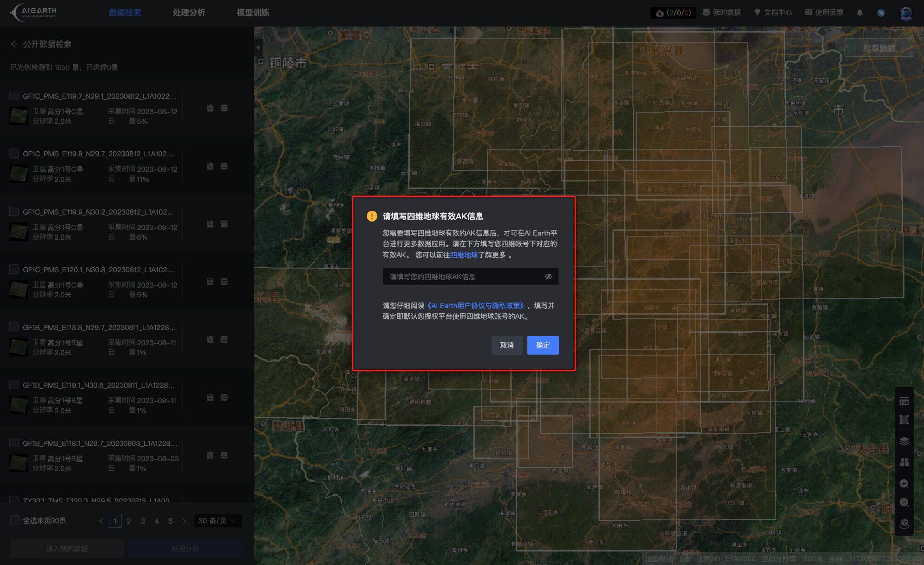Check GF1B_PMS_E119.1_N30.8 scene checkbox
This screenshot has height=565, width=924.
[14, 384]
